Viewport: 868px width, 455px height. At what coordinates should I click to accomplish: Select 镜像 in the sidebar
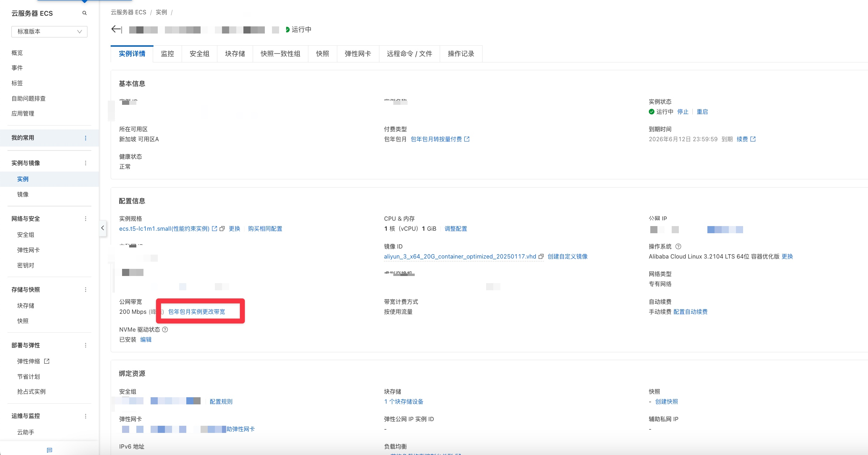click(23, 194)
